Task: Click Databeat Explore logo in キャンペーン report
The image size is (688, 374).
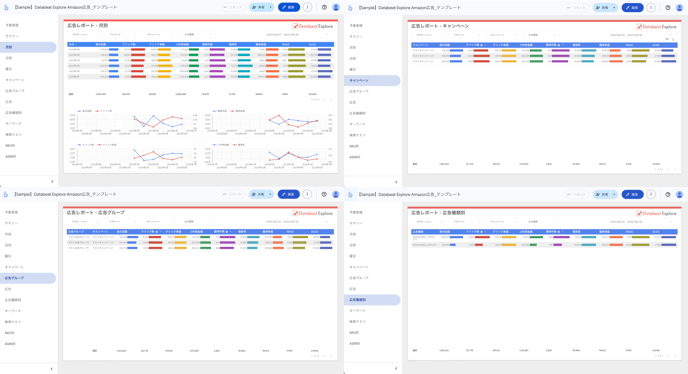Action: coord(656,27)
